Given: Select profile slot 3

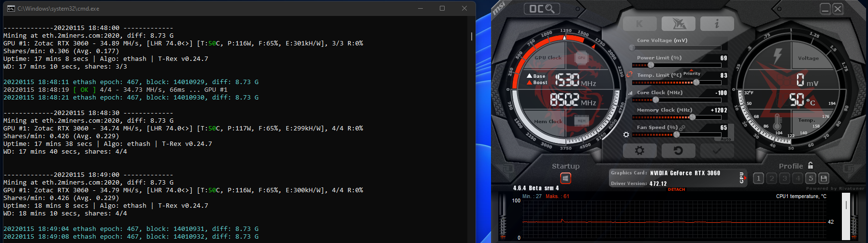Looking at the screenshot, I should 784,178.
